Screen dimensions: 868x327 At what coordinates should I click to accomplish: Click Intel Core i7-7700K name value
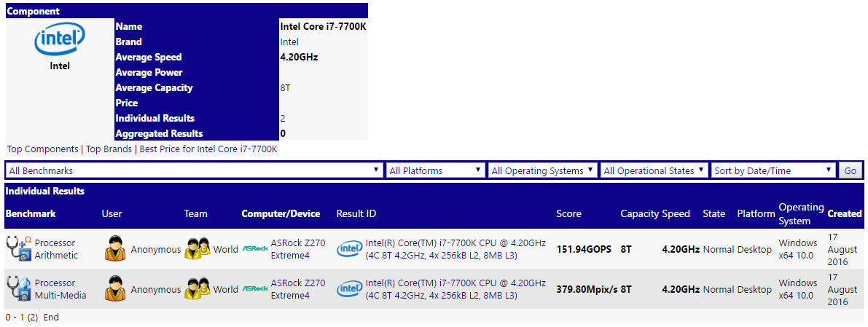click(x=324, y=26)
